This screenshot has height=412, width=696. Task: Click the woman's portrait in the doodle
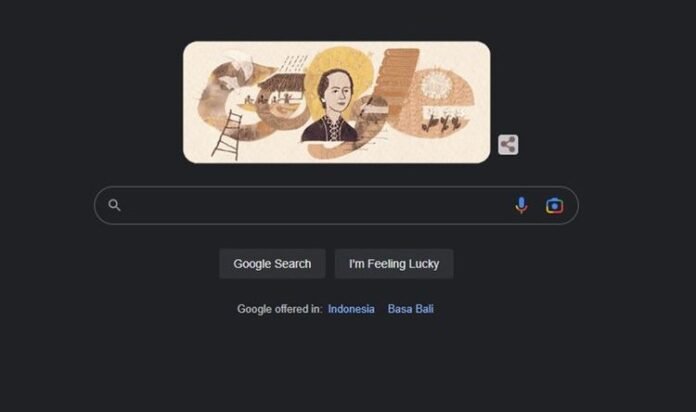point(332,107)
